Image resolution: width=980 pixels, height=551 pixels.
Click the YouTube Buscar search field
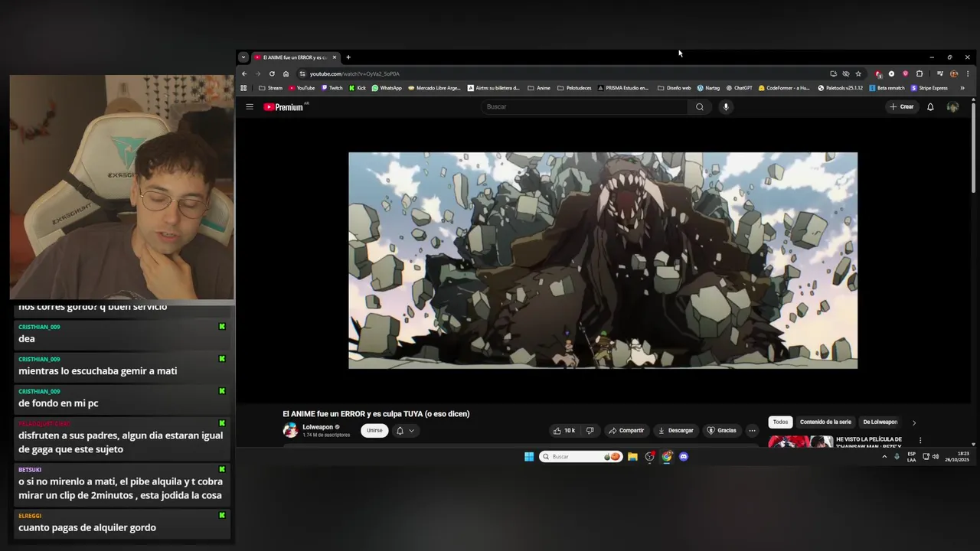click(x=584, y=106)
